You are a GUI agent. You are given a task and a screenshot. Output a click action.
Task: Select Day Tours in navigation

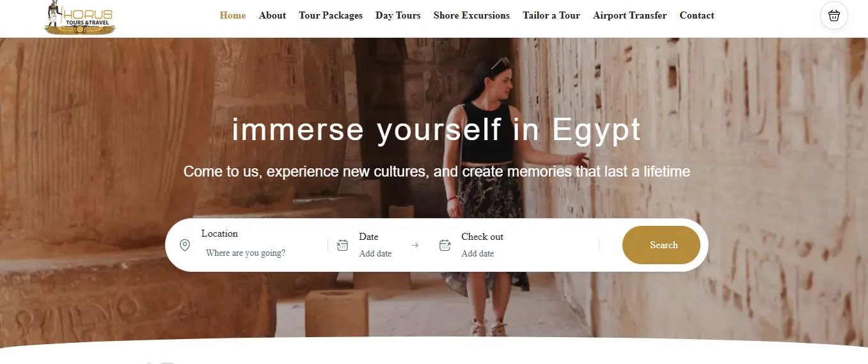click(x=398, y=15)
